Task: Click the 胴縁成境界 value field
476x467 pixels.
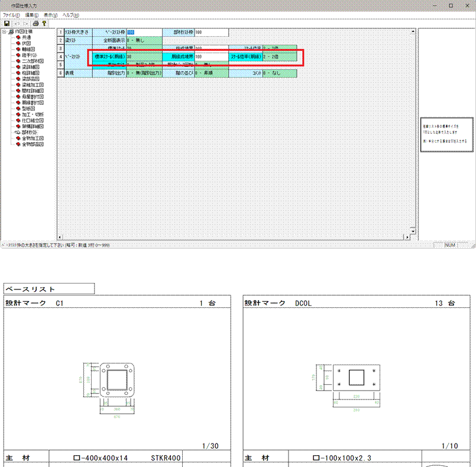Action: pyautogui.click(x=211, y=57)
